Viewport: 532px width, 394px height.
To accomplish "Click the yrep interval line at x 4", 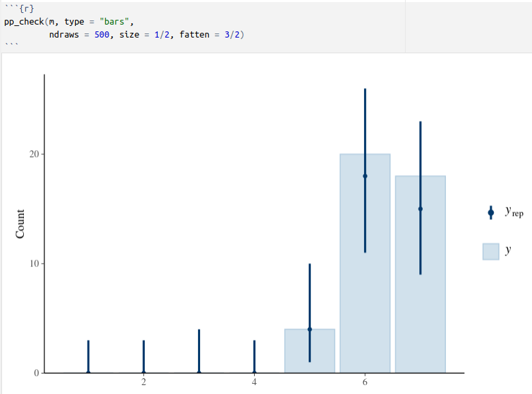I will 255,356.
